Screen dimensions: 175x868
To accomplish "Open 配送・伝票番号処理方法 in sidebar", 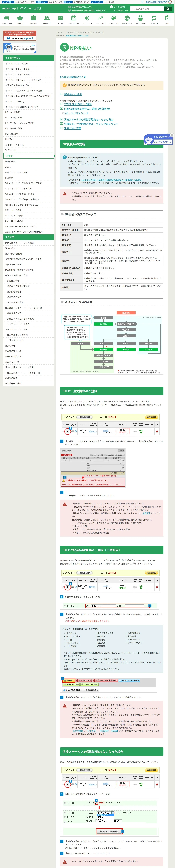I will click(29, 275).
